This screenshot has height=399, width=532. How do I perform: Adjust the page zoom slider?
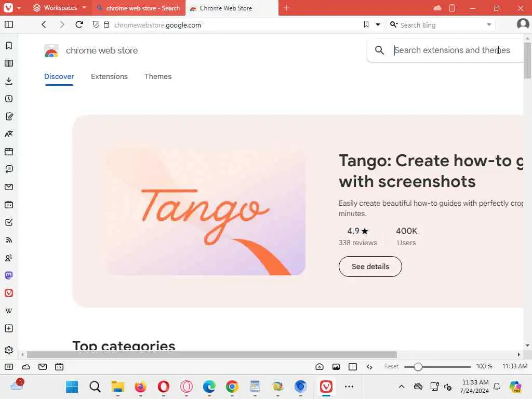[437, 367]
